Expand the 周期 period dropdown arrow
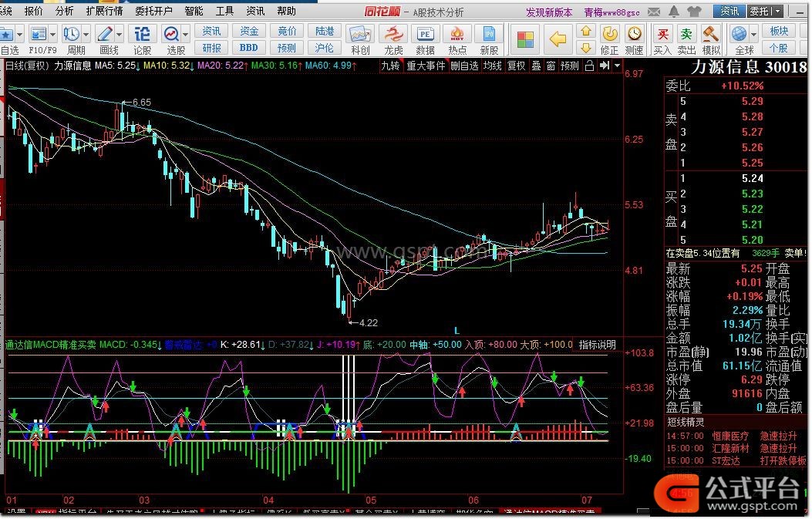The image size is (812, 519). (86, 35)
